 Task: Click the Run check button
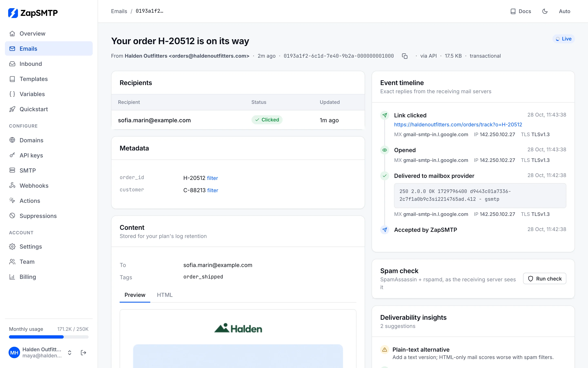click(545, 279)
